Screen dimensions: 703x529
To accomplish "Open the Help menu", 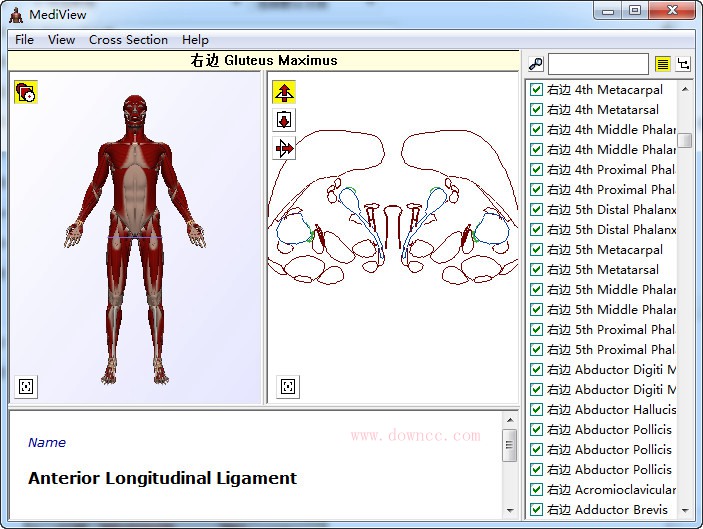I will coord(195,40).
